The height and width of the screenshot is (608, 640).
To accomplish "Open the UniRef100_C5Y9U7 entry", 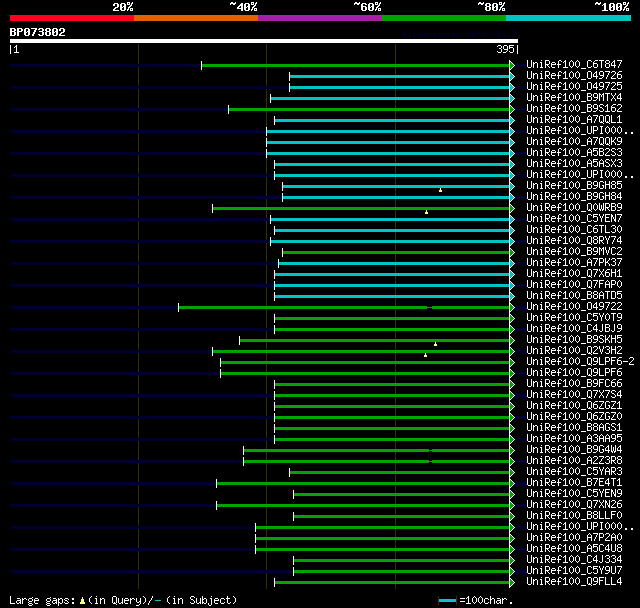I will click(574, 571).
